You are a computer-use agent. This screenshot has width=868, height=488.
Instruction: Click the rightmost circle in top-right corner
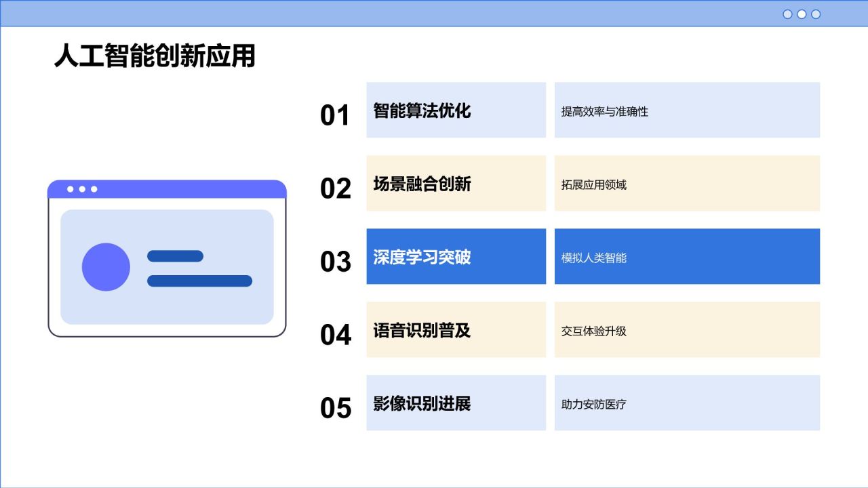(816, 14)
